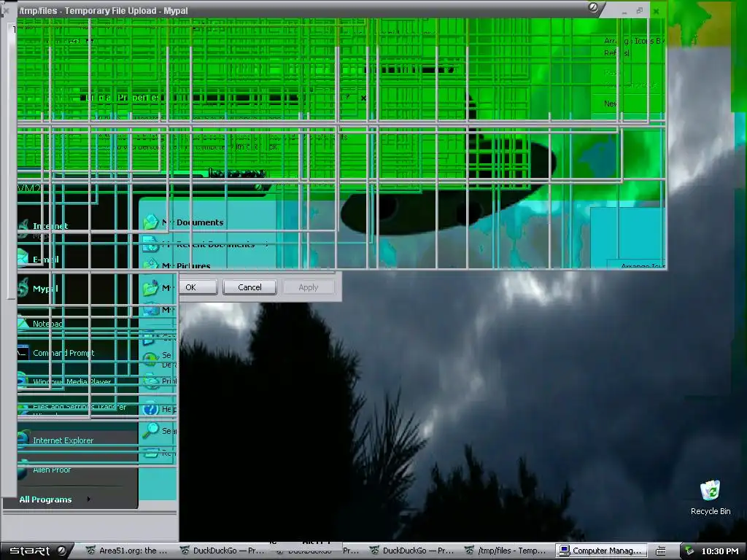Click the circular slash icon in title bar
The image size is (747, 560).
coord(593,7)
